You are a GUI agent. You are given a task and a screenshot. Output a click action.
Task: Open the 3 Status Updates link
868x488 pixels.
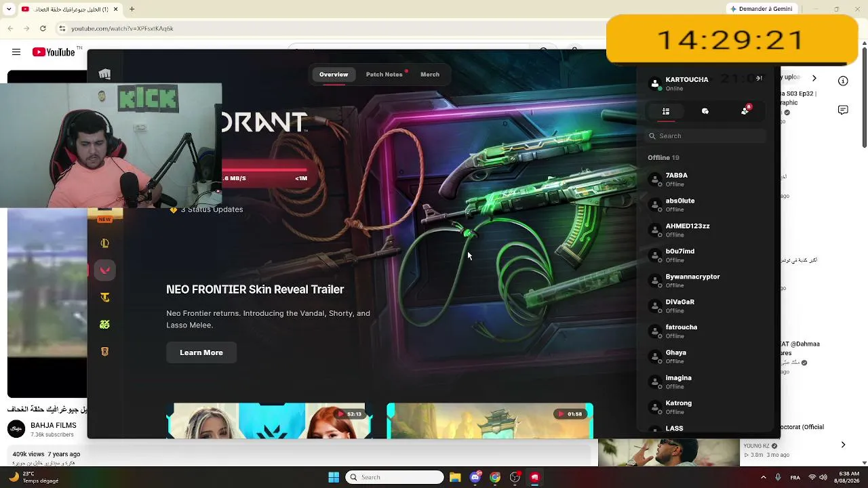[206, 209]
